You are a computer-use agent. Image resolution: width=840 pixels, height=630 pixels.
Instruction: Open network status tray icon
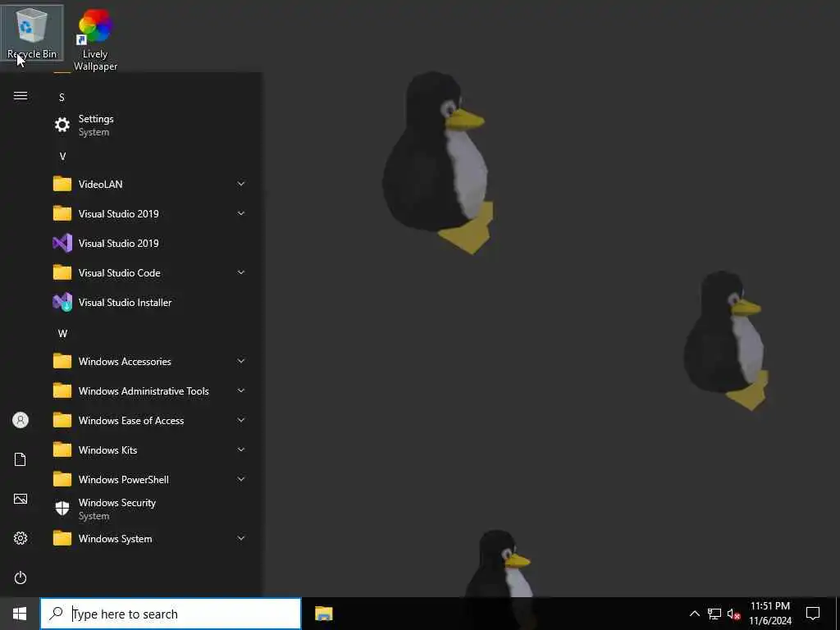click(714, 614)
